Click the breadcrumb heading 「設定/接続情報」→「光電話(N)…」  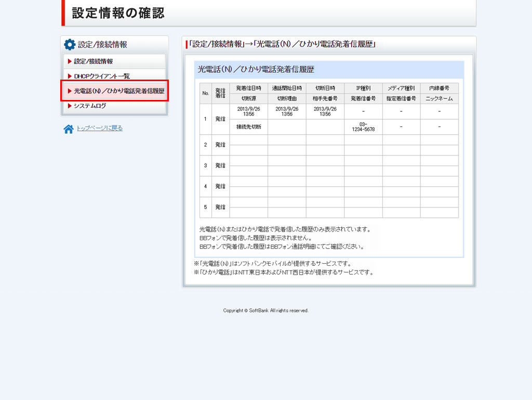282,44
